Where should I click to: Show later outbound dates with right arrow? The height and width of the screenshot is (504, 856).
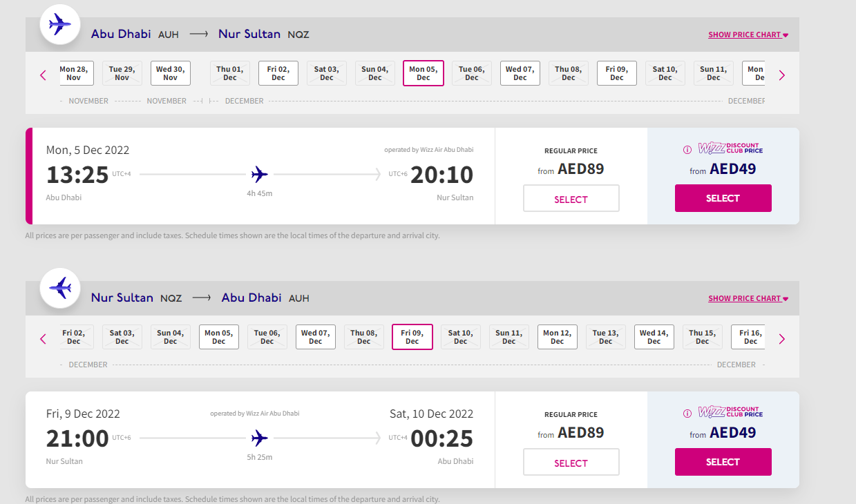(782, 75)
